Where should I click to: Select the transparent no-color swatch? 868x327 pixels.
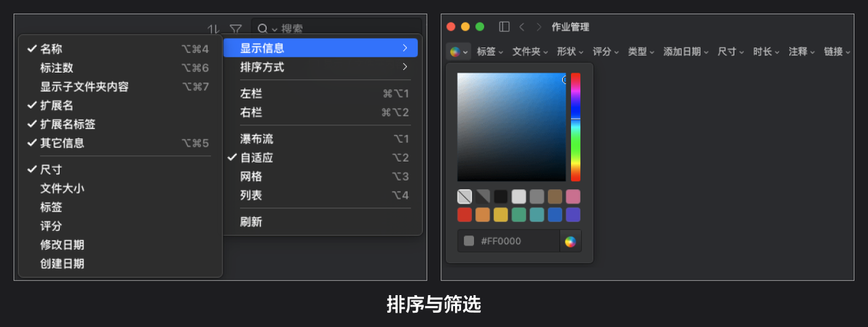click(465, 197)
